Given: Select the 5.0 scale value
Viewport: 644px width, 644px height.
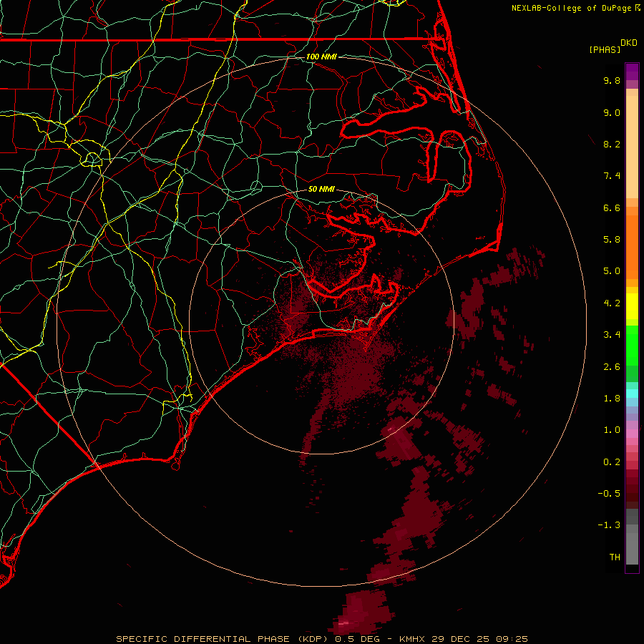Looking at the screenshot, I should (612, 271).
